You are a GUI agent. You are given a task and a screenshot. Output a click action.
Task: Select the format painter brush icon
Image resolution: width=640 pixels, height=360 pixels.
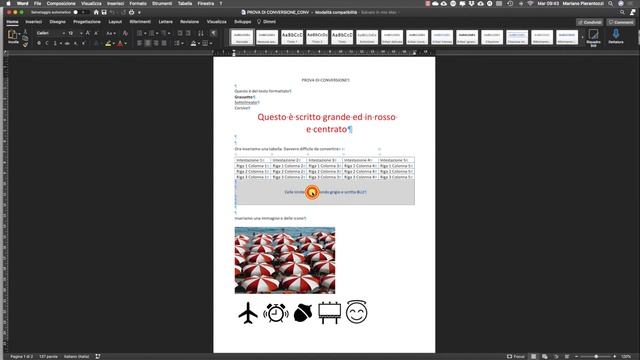tap(25, 44)
